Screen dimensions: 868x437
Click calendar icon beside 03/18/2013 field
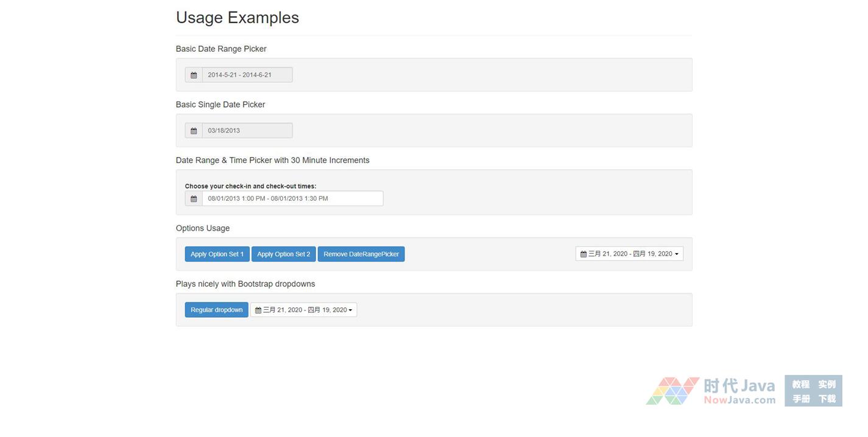194,131
